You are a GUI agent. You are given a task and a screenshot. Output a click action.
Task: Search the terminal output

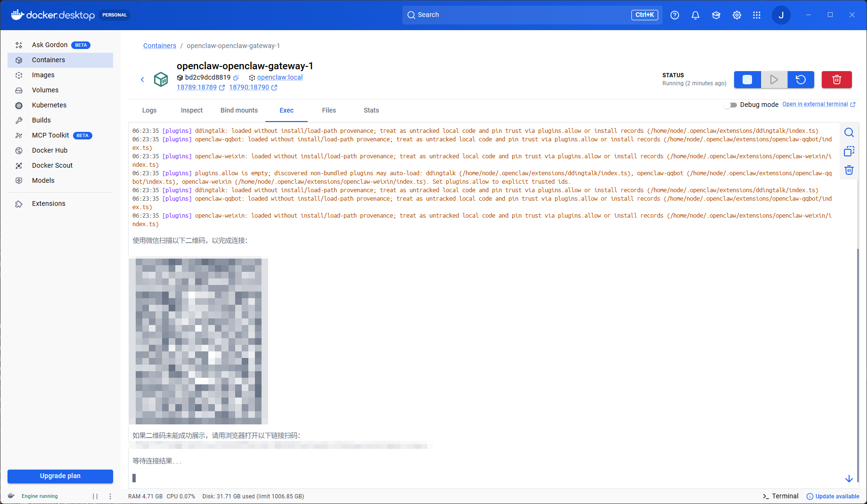(x=849, y=133)
